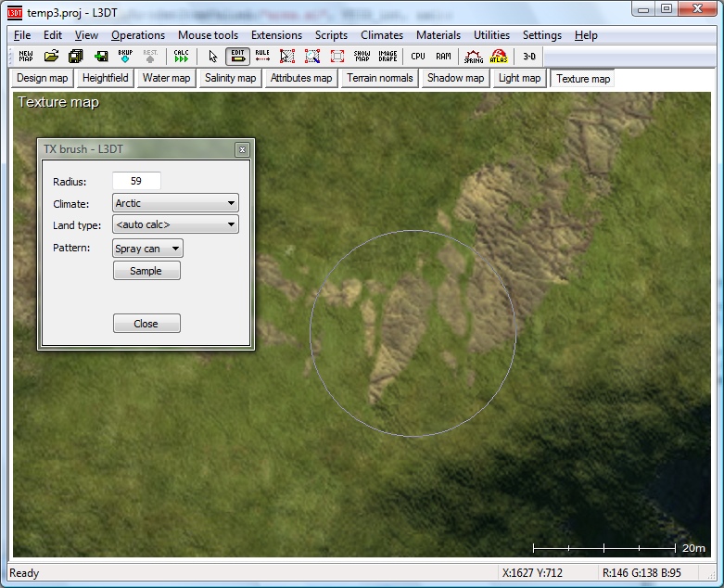The image size is (724, 588).
Task: Toggle the EDIT mode toolbar button
Action: (x=237, y=57)
